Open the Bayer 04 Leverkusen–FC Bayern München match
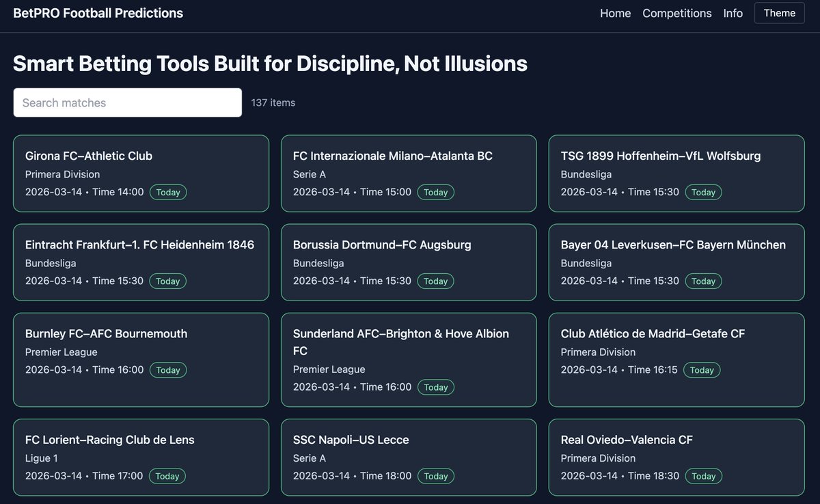Viewport: 820px width, 504px height. click(x=676, y=262)
